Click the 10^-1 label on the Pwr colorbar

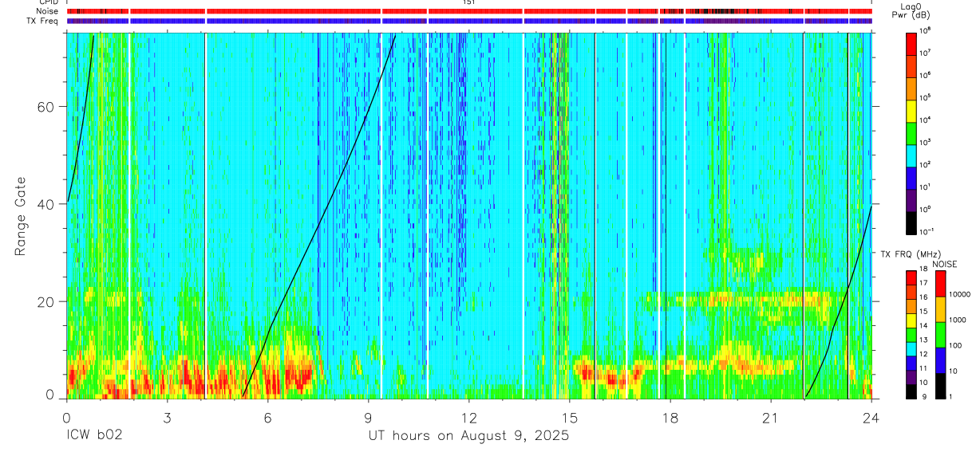click(x=927, y=231)
